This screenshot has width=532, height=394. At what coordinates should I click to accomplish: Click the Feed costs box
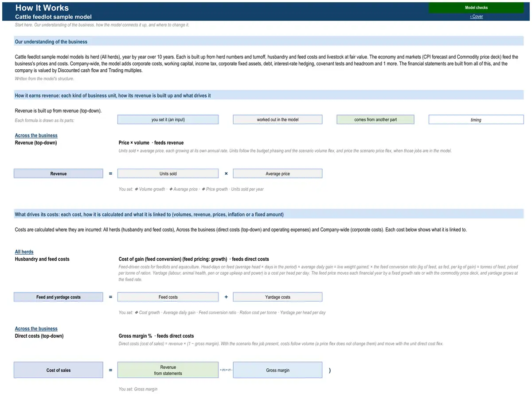(168, 297)
